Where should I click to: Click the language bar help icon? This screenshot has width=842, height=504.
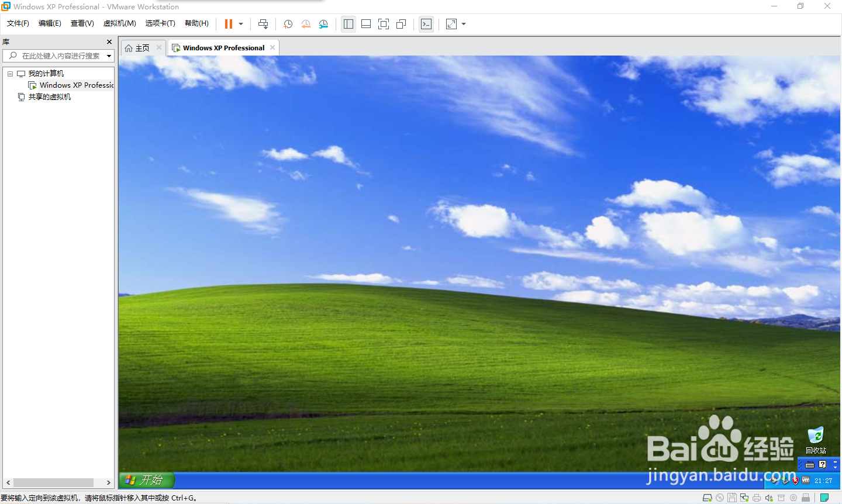823,464
